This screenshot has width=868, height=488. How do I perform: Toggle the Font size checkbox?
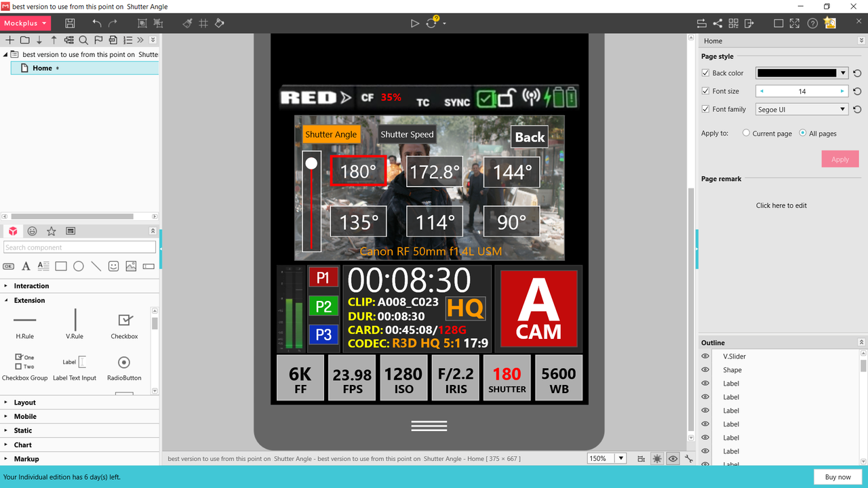706,91
